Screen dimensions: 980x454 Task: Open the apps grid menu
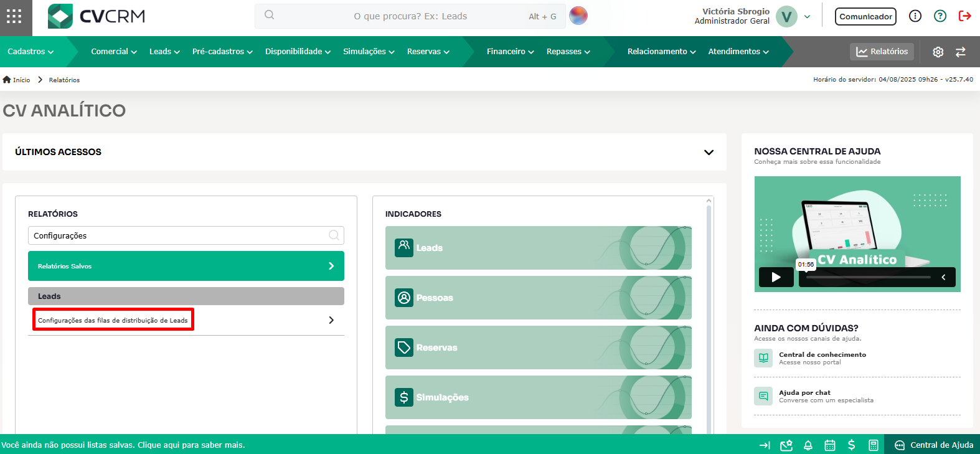14,16
